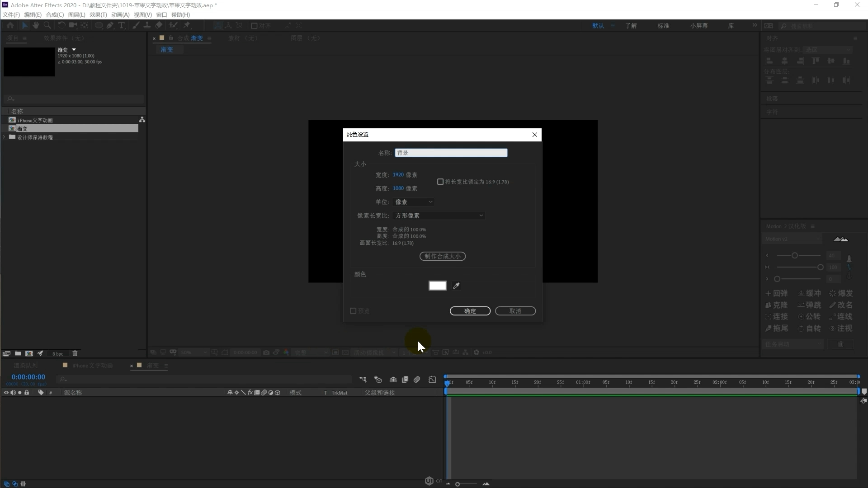
Task: Toggle the Preview checkbox in the dialog
Action: [354, 311]
